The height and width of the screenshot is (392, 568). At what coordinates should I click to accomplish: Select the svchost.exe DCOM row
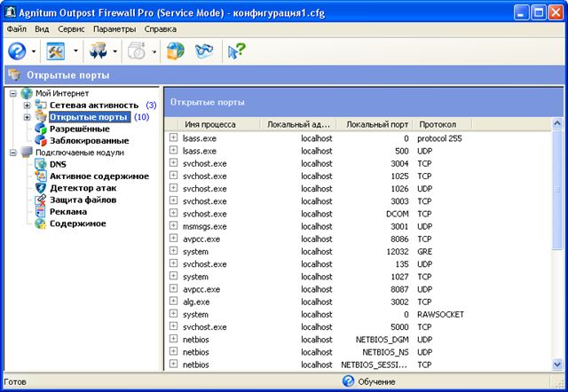(358, 214)
